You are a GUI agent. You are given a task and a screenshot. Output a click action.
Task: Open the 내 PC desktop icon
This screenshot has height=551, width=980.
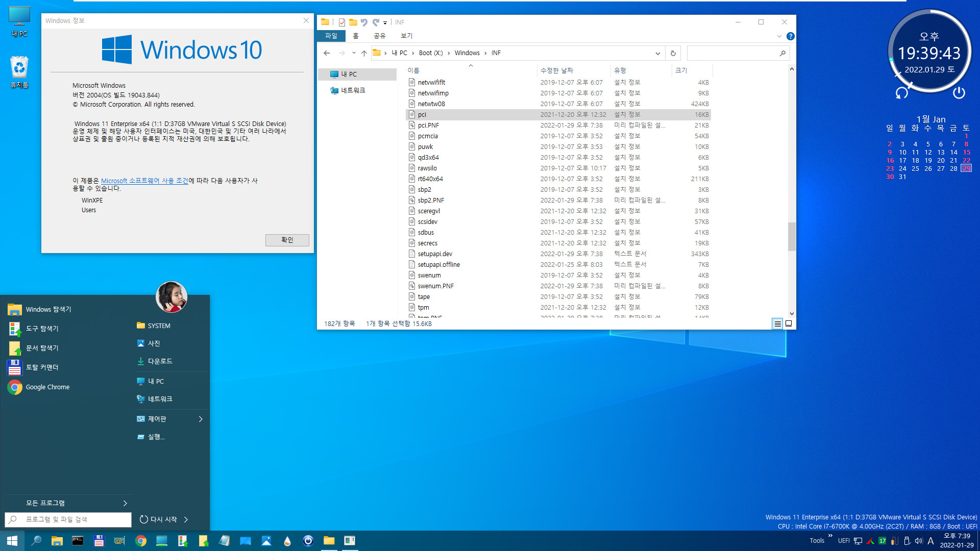(19, 21)
